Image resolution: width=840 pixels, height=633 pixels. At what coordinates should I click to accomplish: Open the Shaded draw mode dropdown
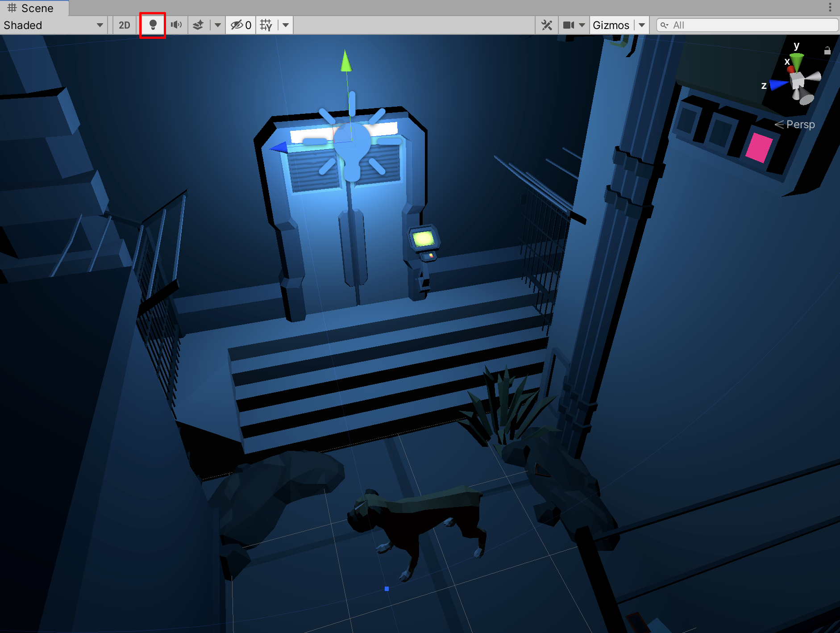coord(54,25)
